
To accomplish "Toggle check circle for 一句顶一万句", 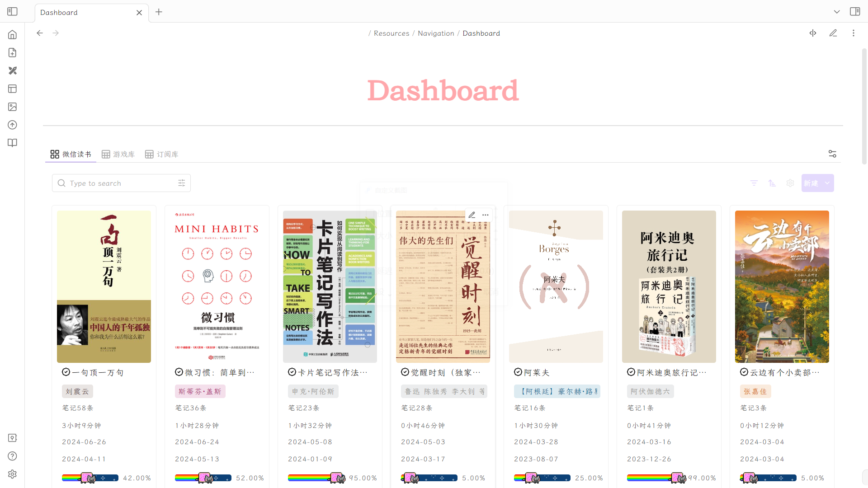I will (x=66, y=372).
